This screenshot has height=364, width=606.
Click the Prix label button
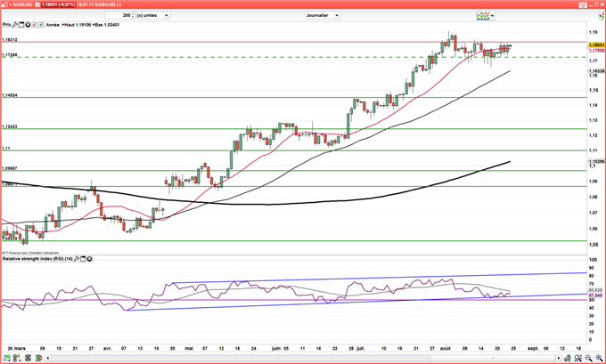click(6, 24)
